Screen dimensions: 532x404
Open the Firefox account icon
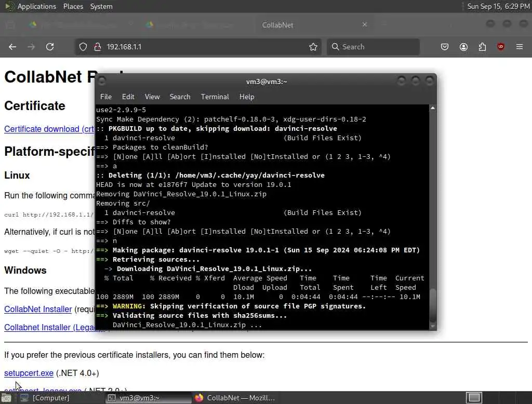click(x=463, y=47)
